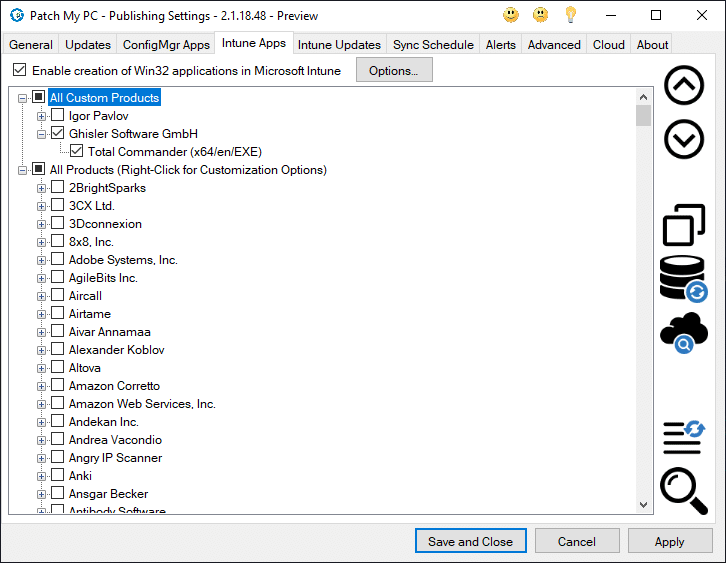Click the list refresh icon
This screenshot has width=726, height=563.
[x=684, y=436]
